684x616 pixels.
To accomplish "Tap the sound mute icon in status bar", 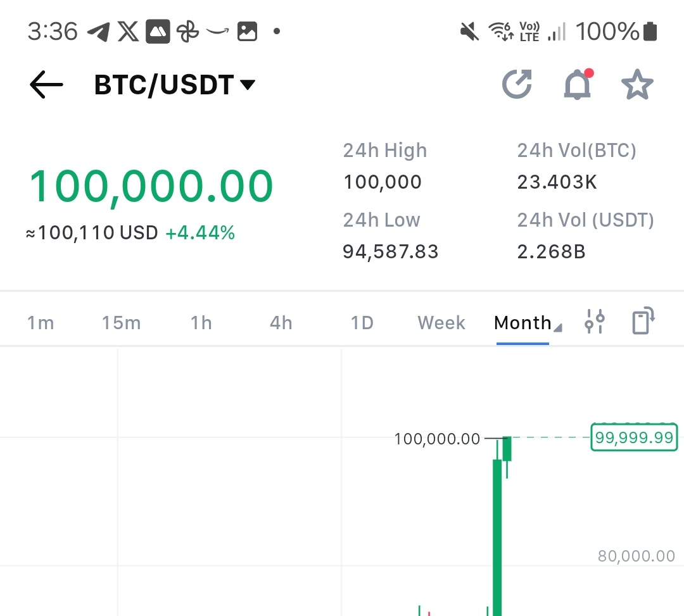I will [x=469, y=32].
